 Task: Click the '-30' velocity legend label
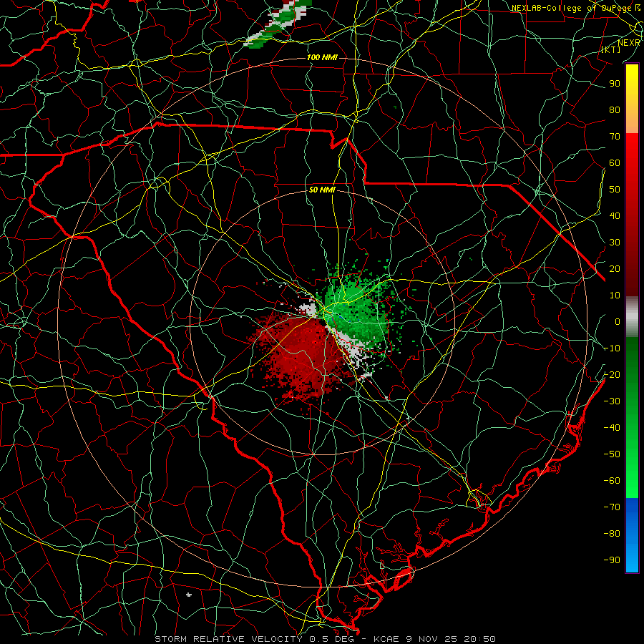tap(612, 401)
